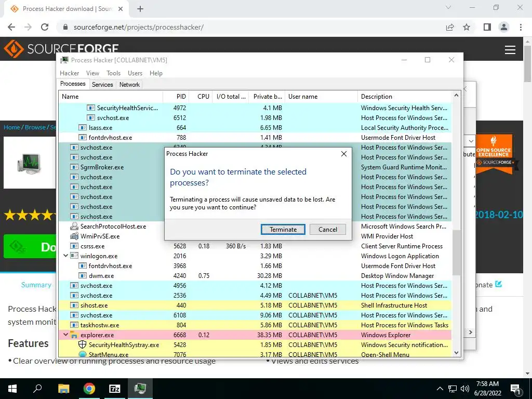Bookmark this page with the star icon
The height and width of the screenshot is (399, 532).
coord(467,27)
